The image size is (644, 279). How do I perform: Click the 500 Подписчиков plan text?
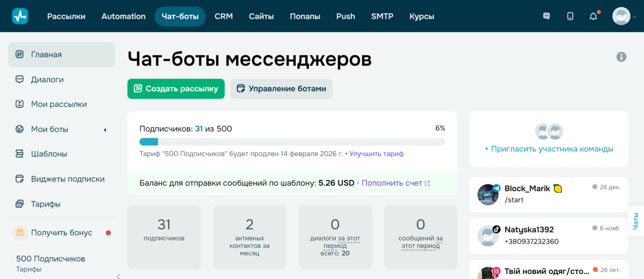tap(50, 259)
